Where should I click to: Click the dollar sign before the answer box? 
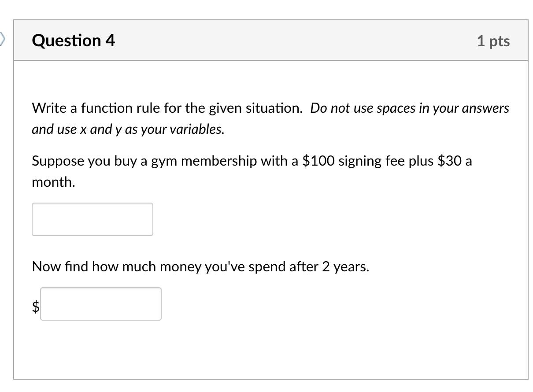[x=36, y=306]
